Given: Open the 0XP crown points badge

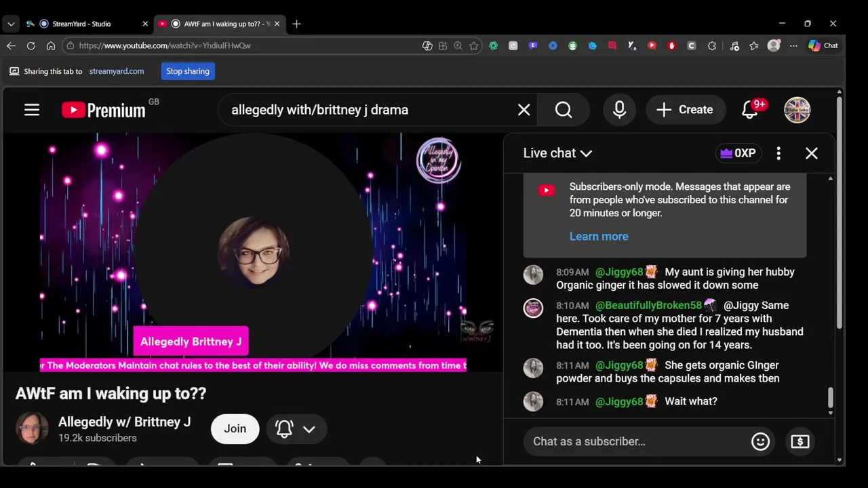Looking at the screenshot, I should (x=738, y=153).
